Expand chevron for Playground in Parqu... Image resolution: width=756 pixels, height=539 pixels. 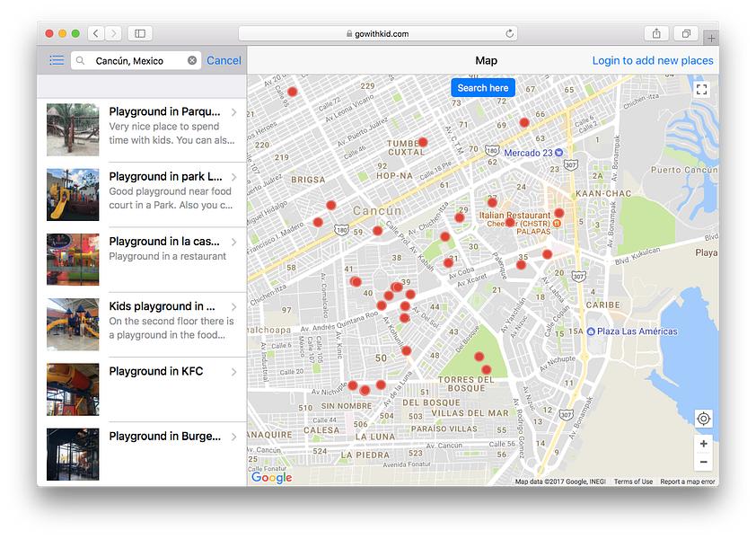233,112
